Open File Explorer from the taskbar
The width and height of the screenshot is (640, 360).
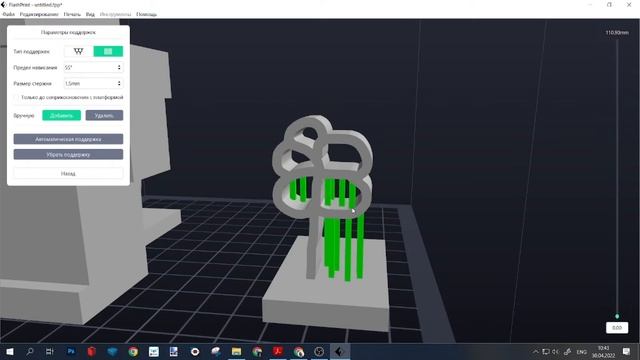[x=236, y=351]
